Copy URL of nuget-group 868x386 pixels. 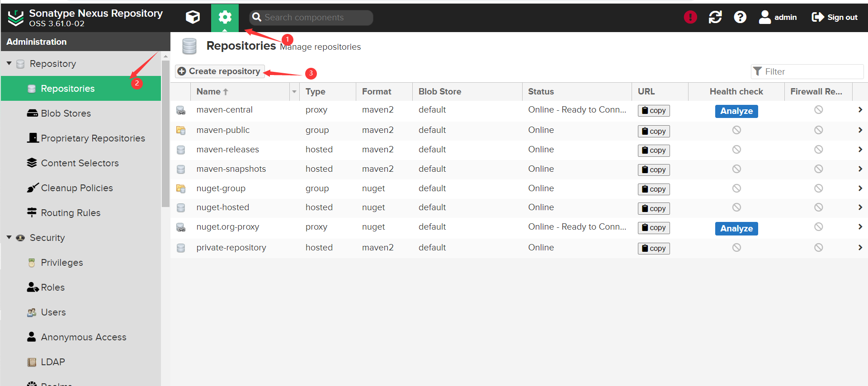coord(654,189)
